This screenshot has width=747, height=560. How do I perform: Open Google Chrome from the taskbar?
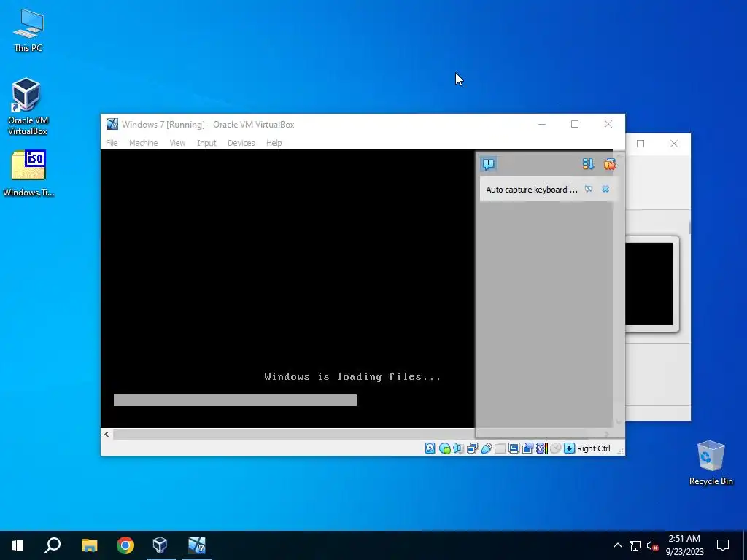point(125,545)
